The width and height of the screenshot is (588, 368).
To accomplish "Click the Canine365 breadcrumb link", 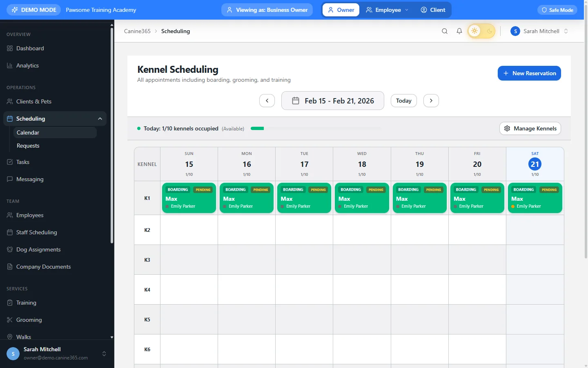I will [137, 31].
